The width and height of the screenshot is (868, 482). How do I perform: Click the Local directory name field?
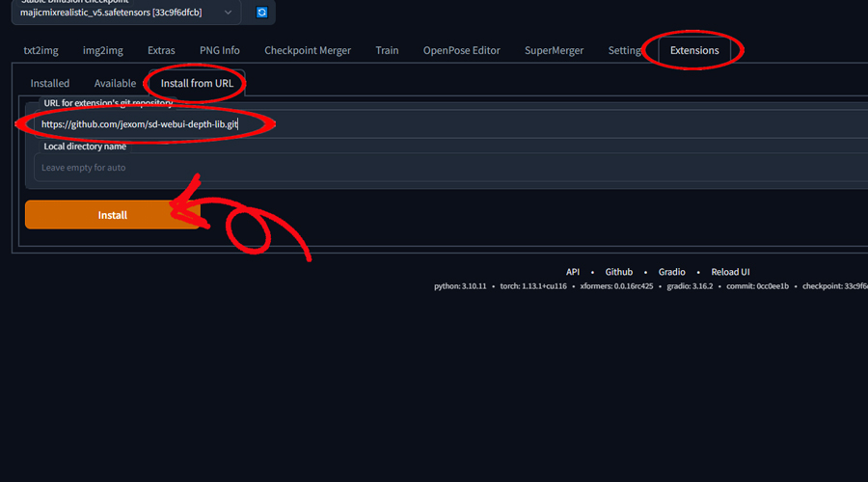tap(450, 167)
